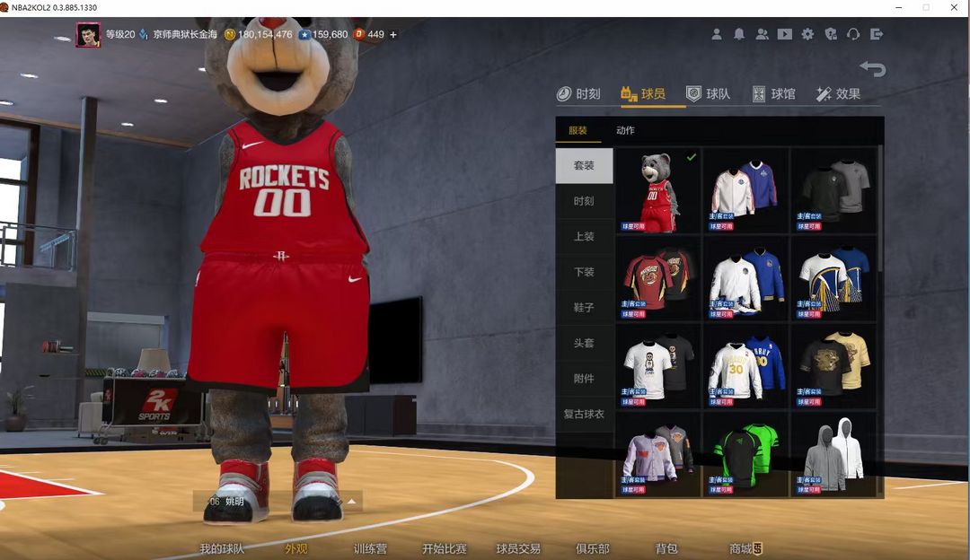Click the equipped checkmark on bear outfit

(691, 157)
